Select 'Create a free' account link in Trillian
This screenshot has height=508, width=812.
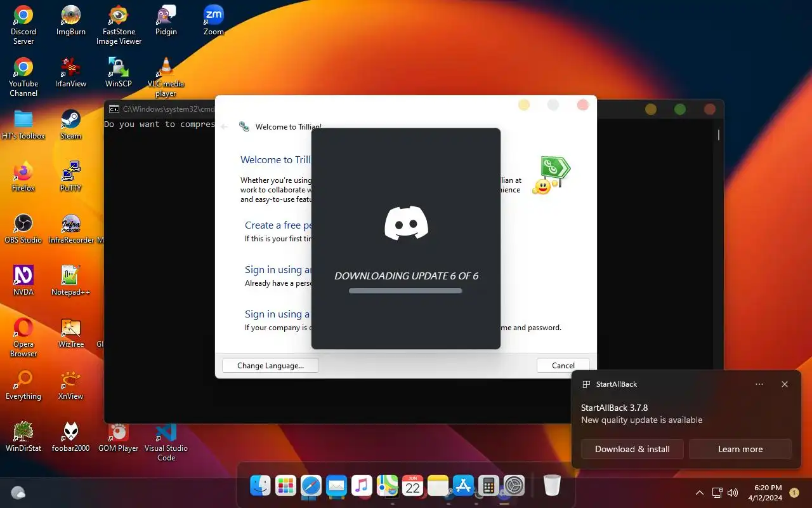click(x=278, y=225)
